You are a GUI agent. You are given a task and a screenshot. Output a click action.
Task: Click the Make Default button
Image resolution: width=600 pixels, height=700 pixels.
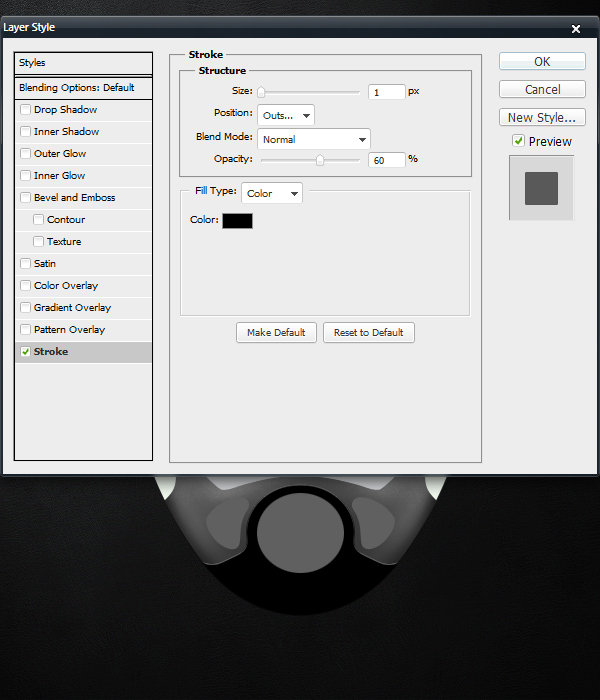276,333
